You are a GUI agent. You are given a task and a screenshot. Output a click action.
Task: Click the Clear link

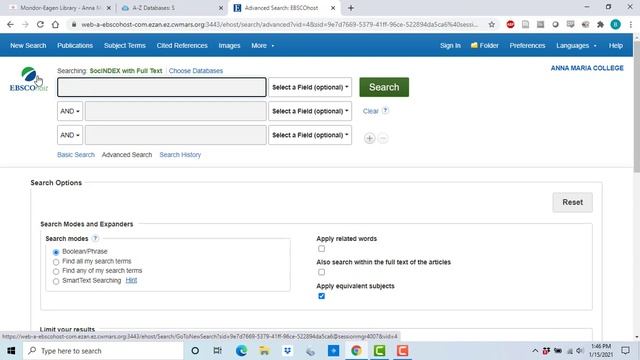pos(371,111)
